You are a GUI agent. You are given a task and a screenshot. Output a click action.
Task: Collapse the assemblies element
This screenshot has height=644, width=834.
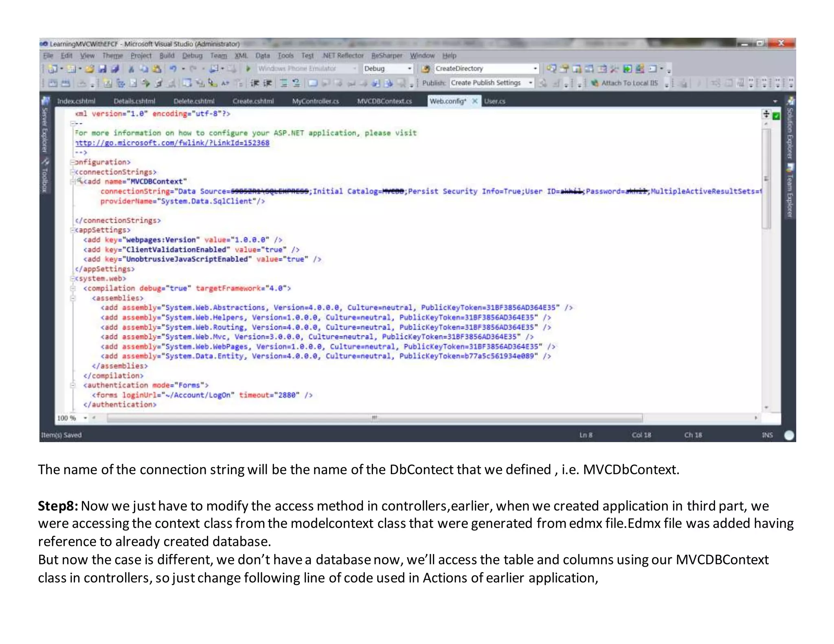coord(73,298)
